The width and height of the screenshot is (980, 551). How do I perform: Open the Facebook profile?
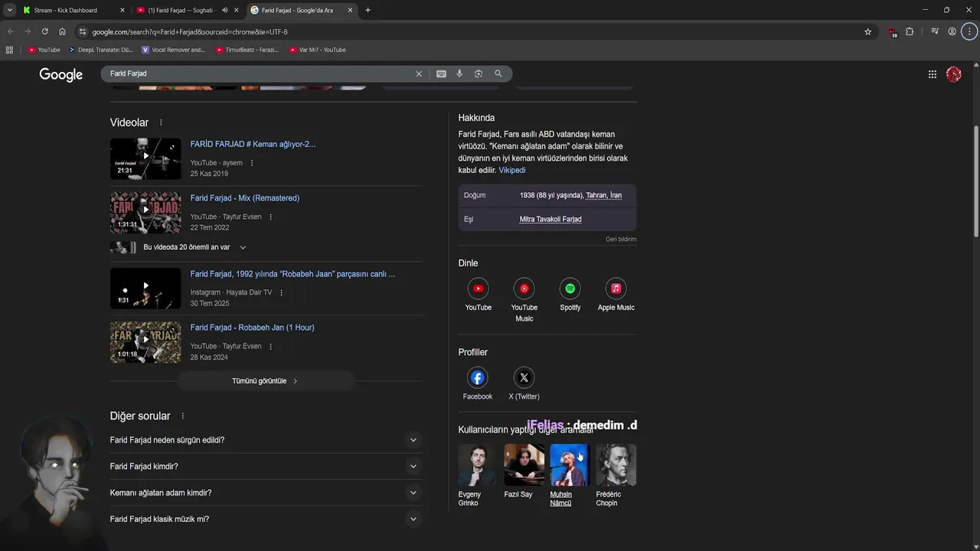click(x=478, y=377)
